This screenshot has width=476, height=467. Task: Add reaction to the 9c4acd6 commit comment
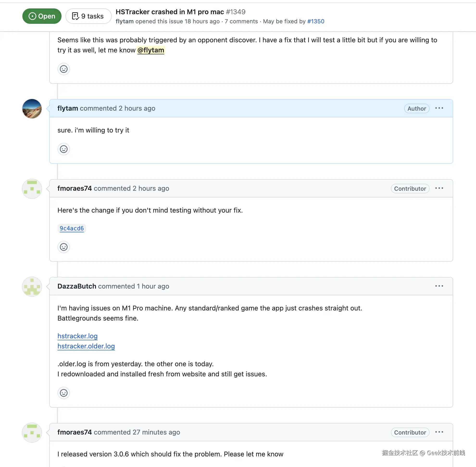63,247
